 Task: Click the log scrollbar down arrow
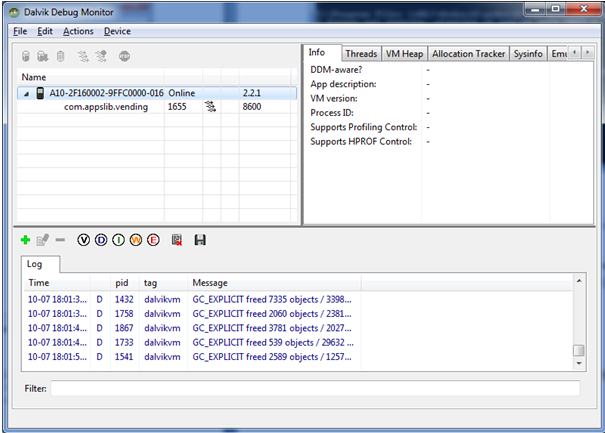tap(579, 364)
